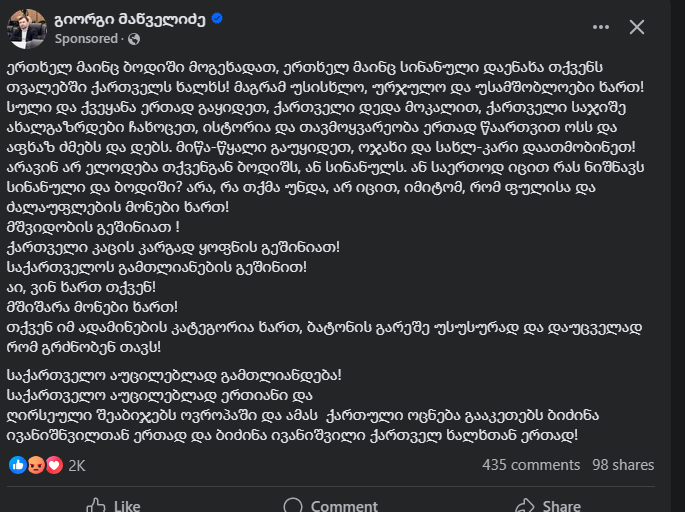Click the blue verified badge icon

click(x=217, y=18)
